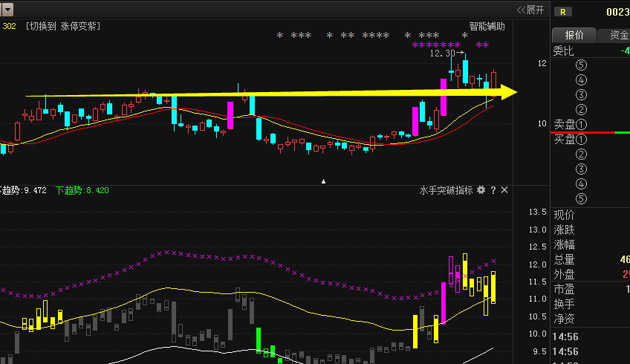Click the 12.30 high price label
This screenshot has width=630, height=364.
(443, 53)
